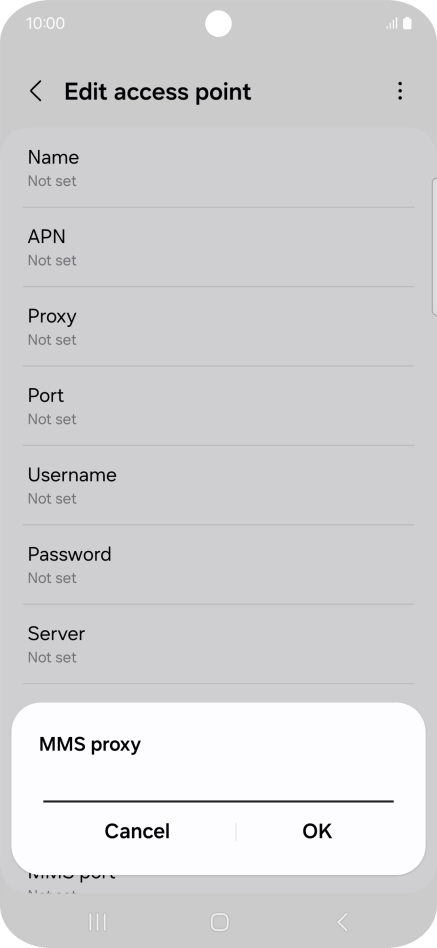Select the Proxy setting row
The width and height of the screenshot is (437, 948).
tap(218, 326)
